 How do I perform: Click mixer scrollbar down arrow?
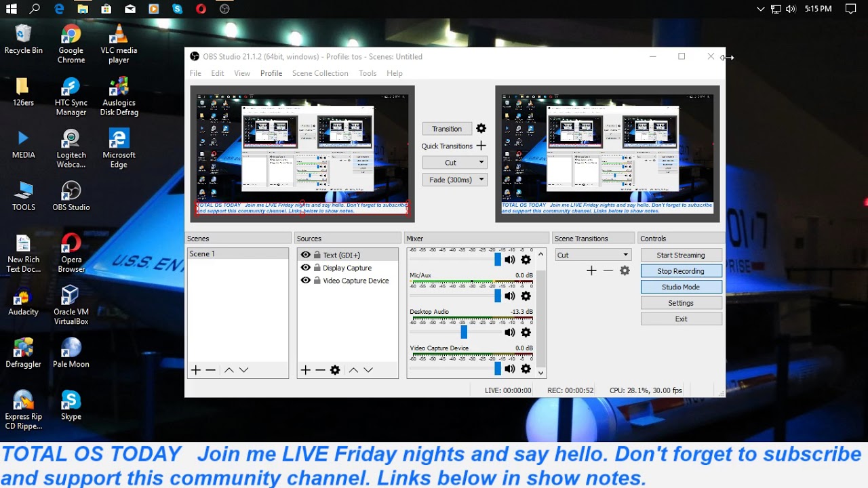540,373
